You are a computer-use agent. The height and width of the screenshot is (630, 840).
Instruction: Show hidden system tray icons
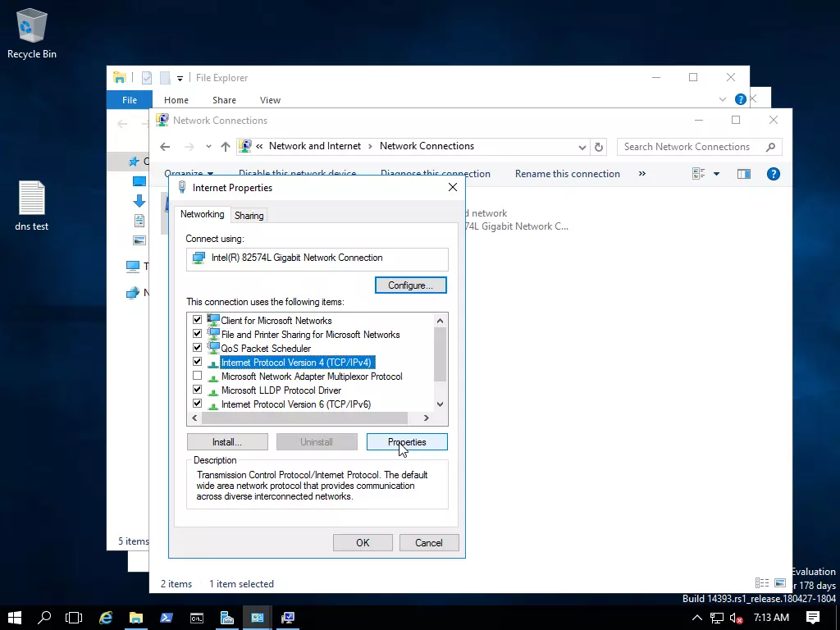pos(697,618)
